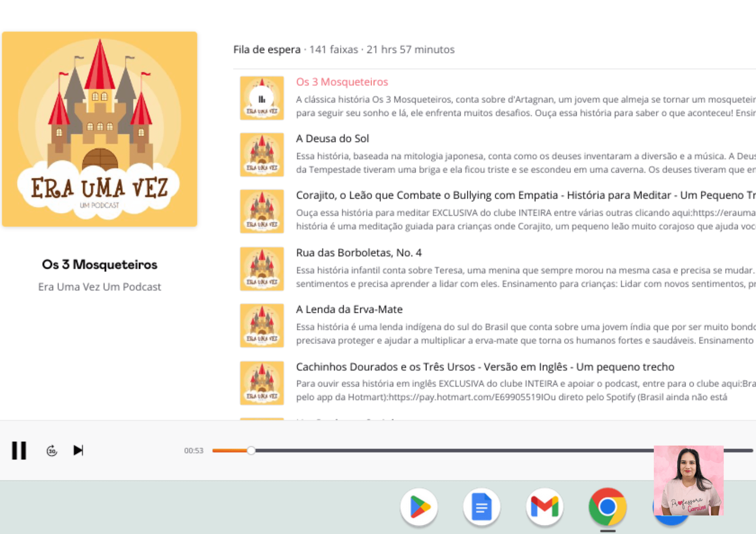The image size is (756, 534).
Task: Click the Professora Carolina picture-in-picture thumbnail
Action: [688, 480]
